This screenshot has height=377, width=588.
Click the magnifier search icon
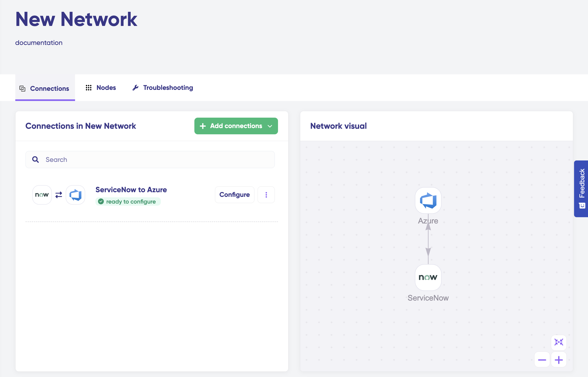[35, 160]
